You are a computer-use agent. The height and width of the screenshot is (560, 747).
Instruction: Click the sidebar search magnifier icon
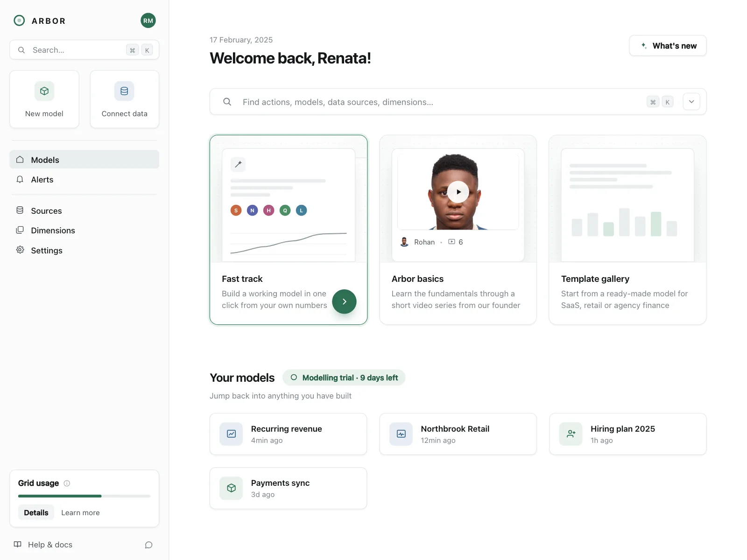pos(21,50)
